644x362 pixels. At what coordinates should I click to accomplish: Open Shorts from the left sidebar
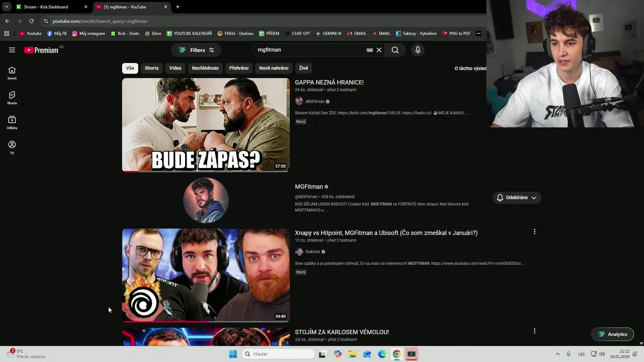point(12,98)
